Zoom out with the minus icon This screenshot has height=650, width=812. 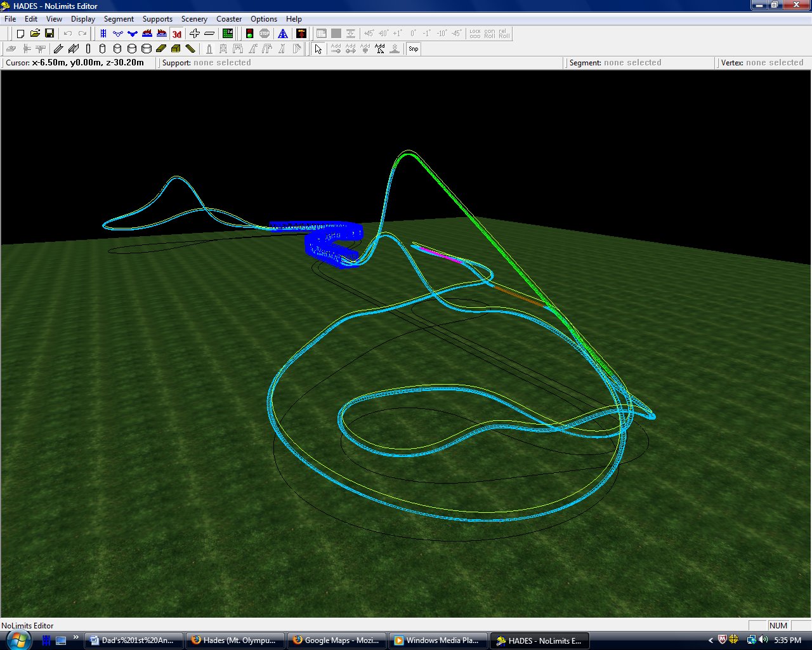click(x=209, y=34)
